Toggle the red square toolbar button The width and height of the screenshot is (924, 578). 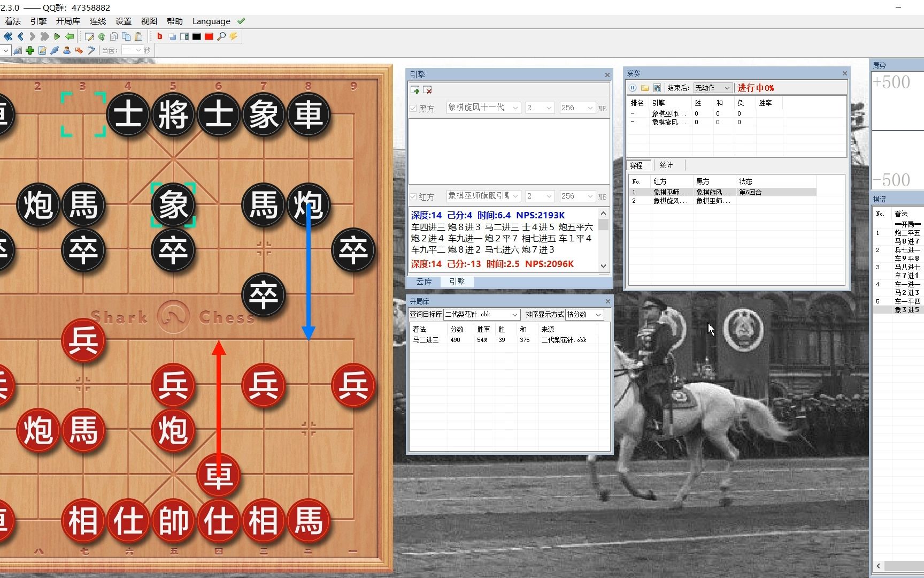pos(209,36)
